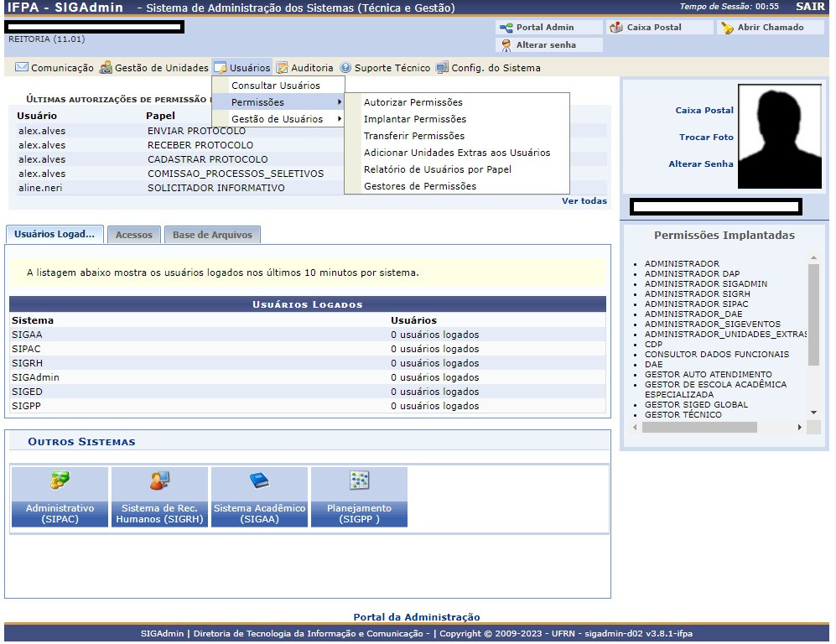Choose Relatório de Usuários por Papel

(x=438, y=169)
